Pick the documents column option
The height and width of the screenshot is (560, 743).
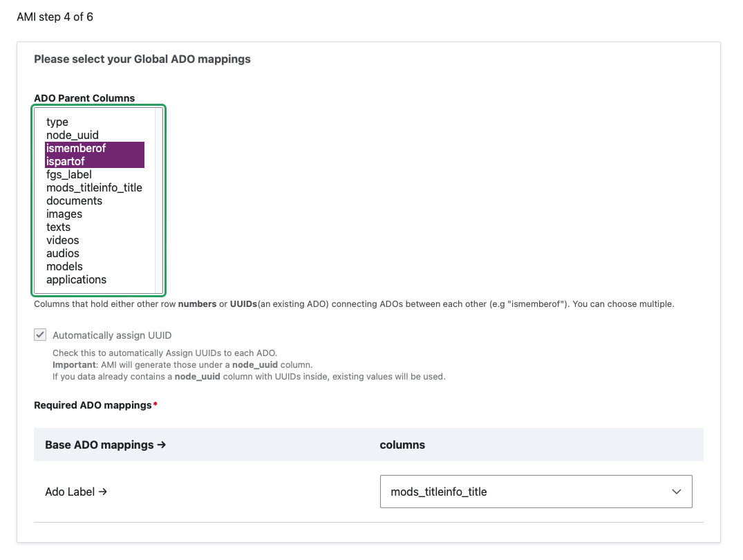(x=74, y=201)
